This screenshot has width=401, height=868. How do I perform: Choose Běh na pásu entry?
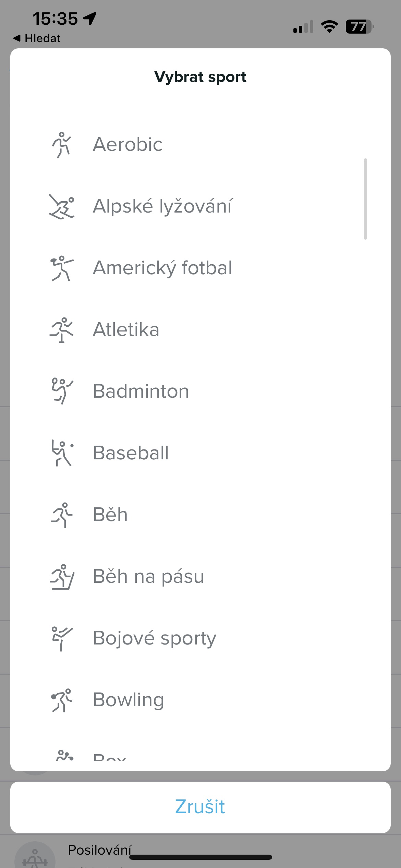click(148, 577)
